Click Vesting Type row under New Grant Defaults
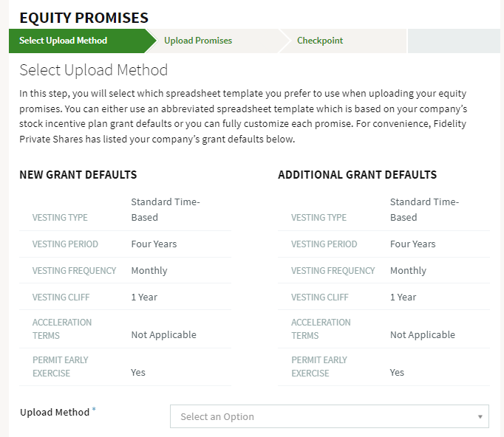 click(126, 210)
